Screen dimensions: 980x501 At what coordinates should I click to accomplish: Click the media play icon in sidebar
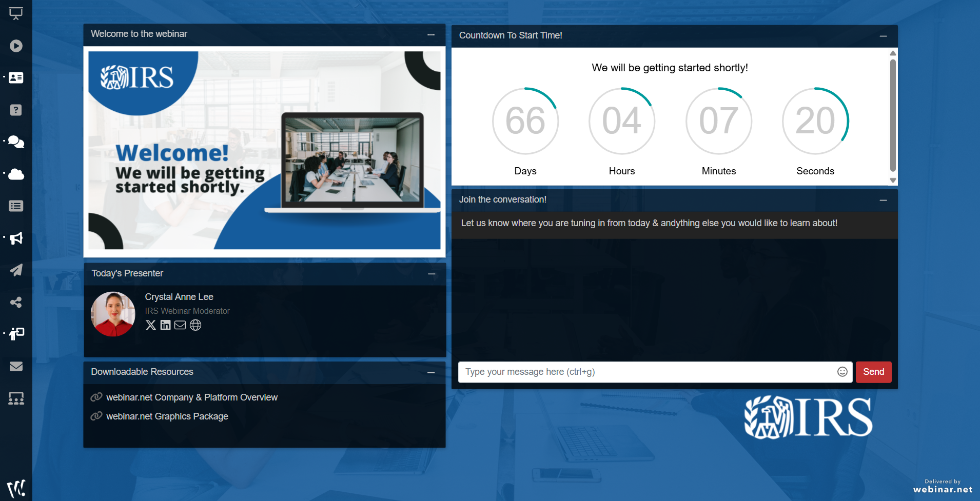(x=16, y=46)
